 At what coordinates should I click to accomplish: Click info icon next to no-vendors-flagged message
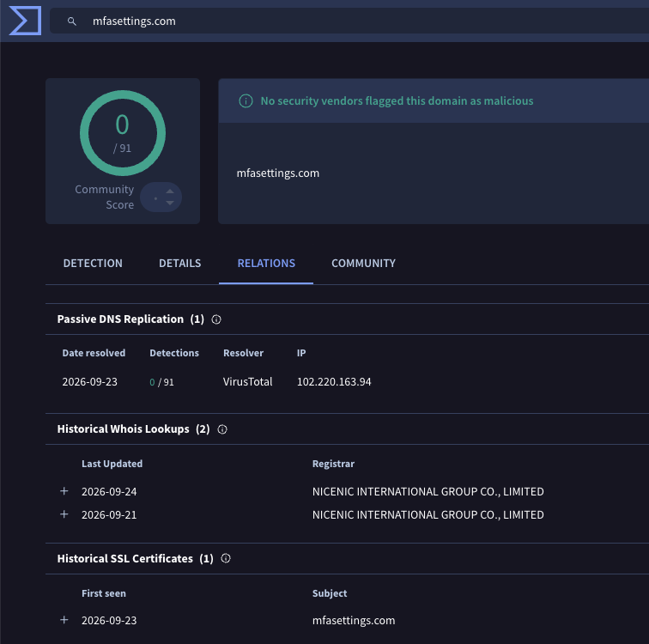click(246, 101)
